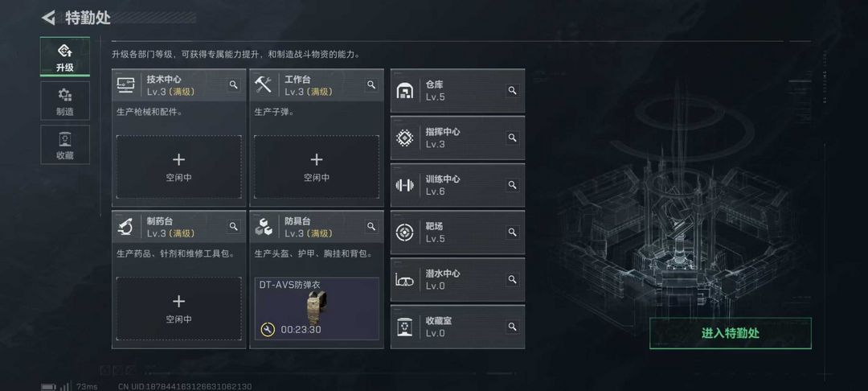
Task: Inspect 工作台 details via magnifier icon
Action: [x=371, y=84]
